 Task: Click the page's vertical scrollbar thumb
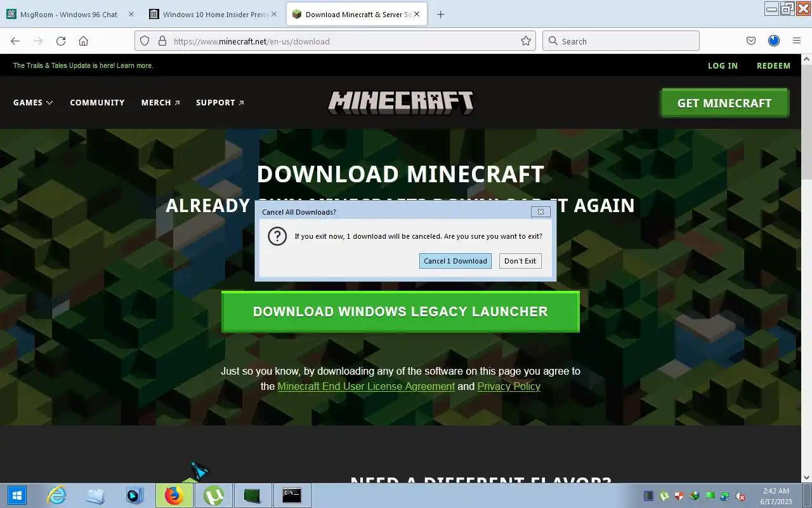point(806,121)
